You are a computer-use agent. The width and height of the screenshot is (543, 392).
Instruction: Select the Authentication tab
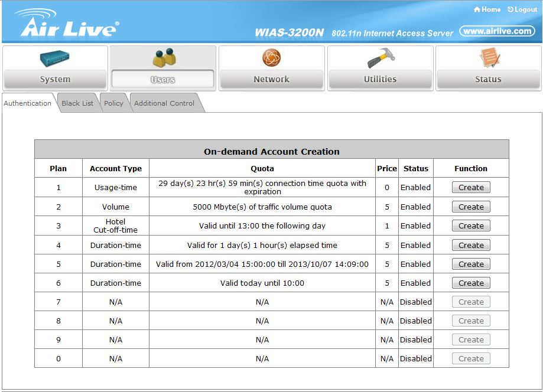point(28,103)
